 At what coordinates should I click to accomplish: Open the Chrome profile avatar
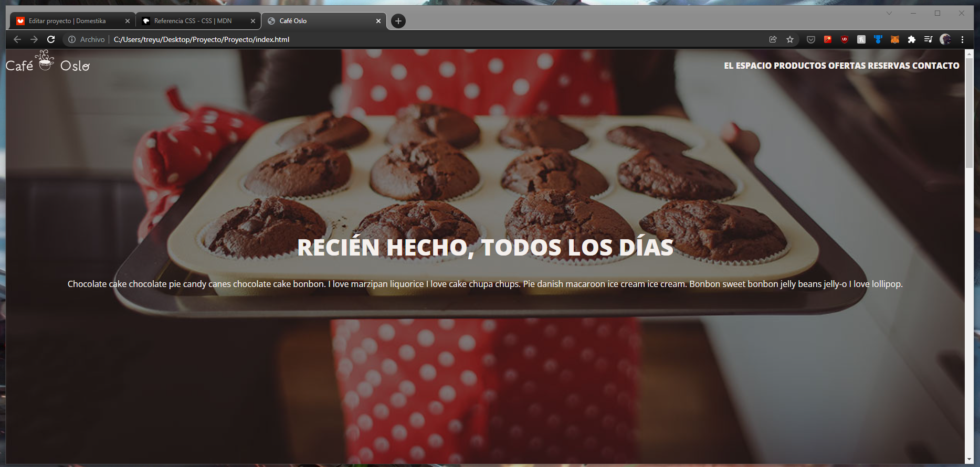[x=945, y=39]
